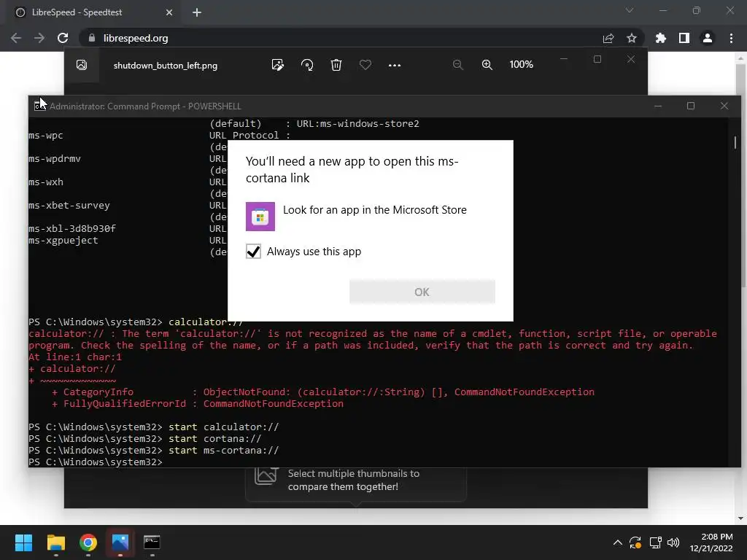
Task: Click the lock icon beside librespeed.org
Action: pos(92,38)
